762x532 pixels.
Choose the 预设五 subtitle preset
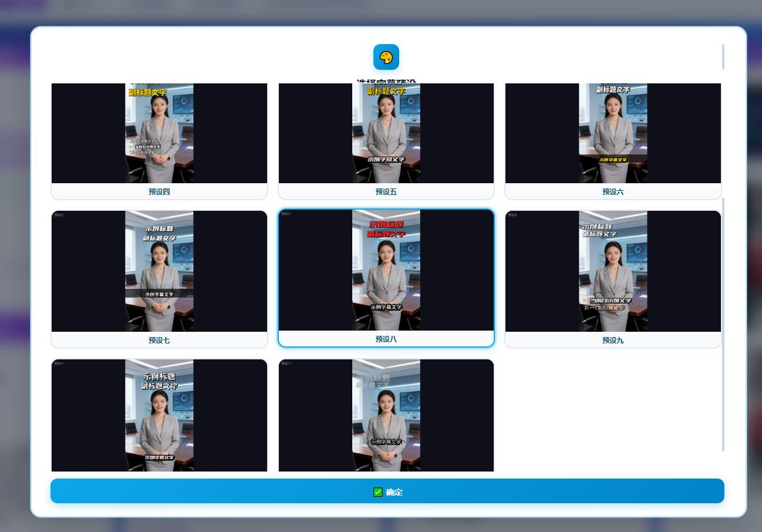(x=386, y=142)
